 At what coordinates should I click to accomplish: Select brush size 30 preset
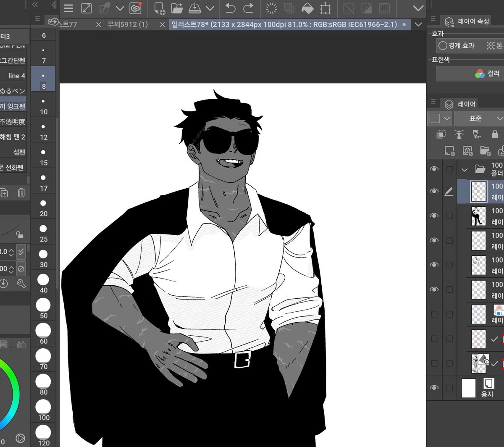point(44,257)
